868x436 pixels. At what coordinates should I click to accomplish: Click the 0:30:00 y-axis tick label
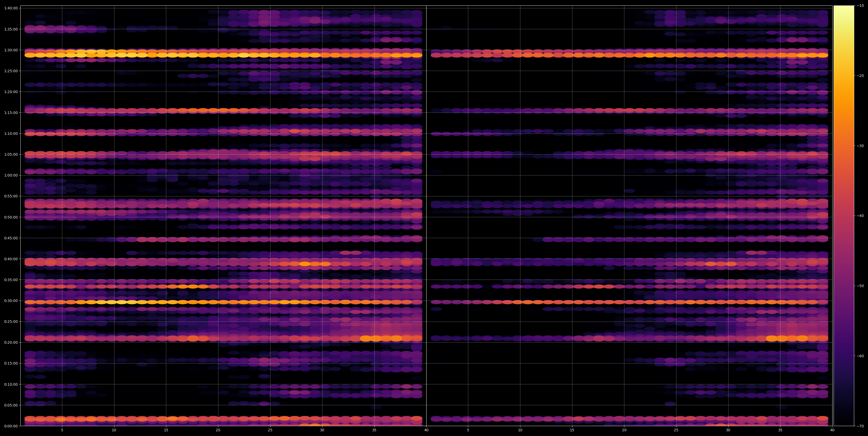click(x=11, y=301)
